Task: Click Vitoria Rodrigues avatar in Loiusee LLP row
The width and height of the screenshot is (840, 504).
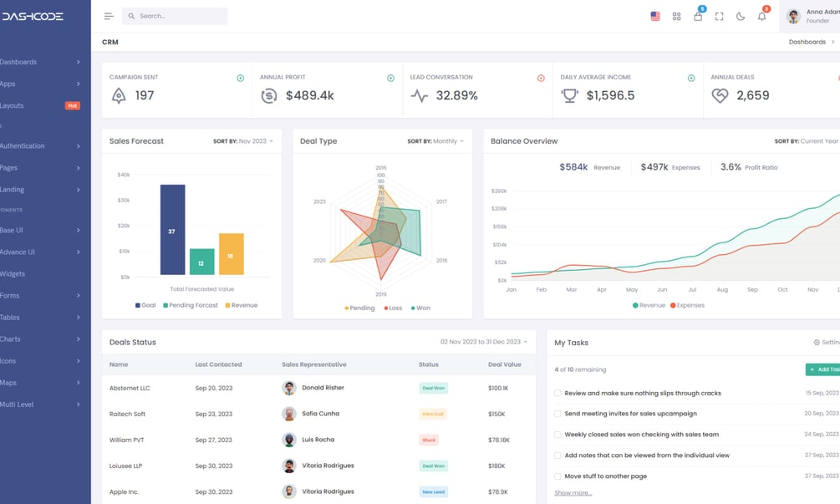Action: pos(289,466)
